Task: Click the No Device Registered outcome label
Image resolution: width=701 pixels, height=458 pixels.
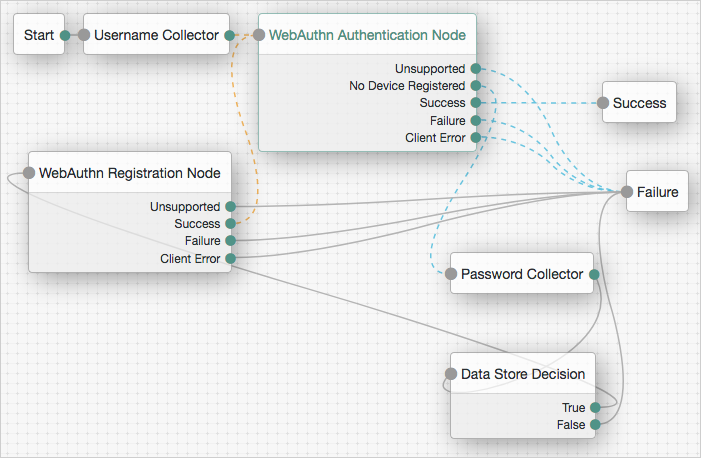Action: pyautogui.click(x=407, y=85)
